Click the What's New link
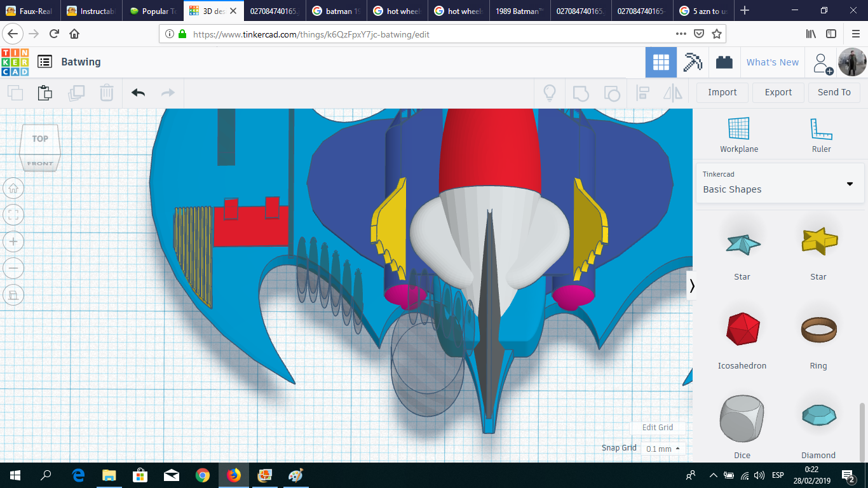Viewport: 868px width, 488px height. pos(772,62)
